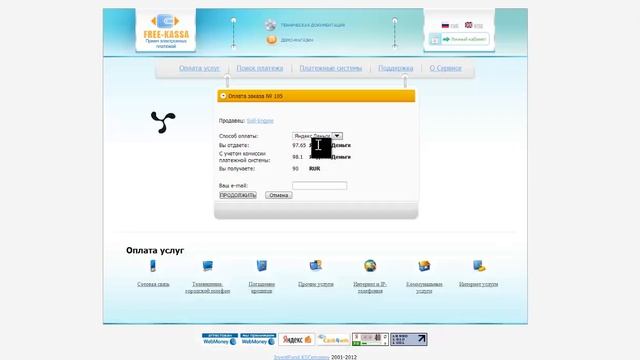Open the «Оплата услуг» menu item
This screenshot has height=360, width=640.
pos(199,68)
